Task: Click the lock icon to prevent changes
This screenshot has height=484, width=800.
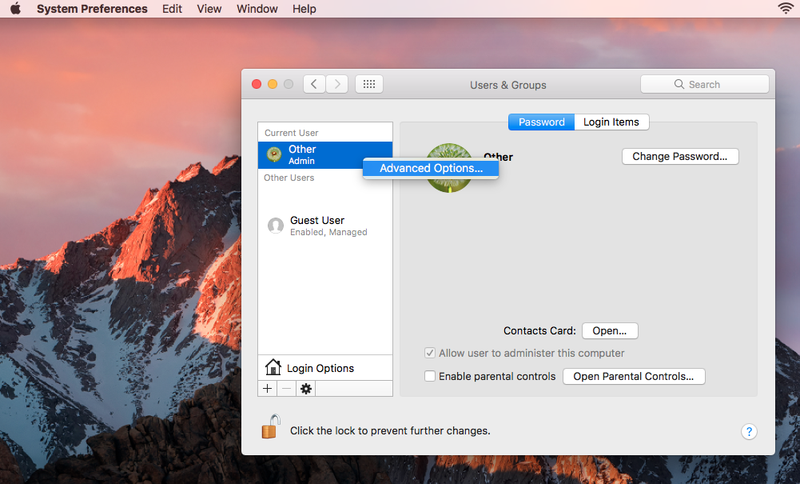Action: tap(271, 427)
